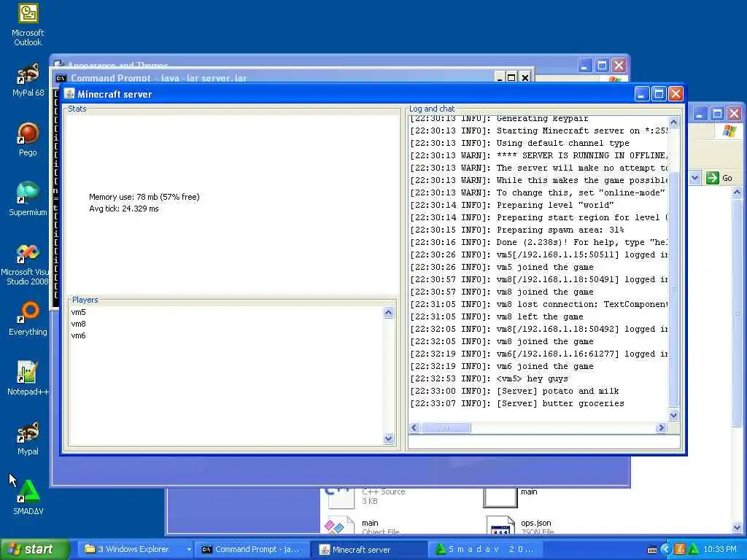Click the Command Prompt window's title bar icon
Image resolution: width=747 pixels, height=560 pixels.
point(61,78)
